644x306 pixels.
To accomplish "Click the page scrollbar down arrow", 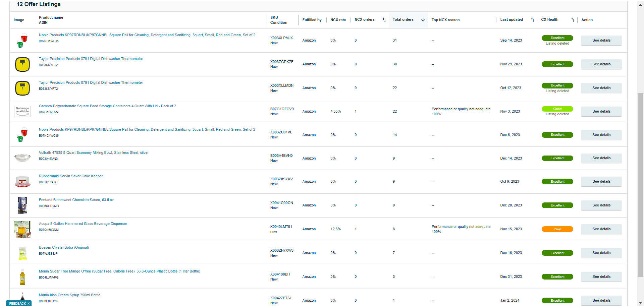I will (640, 303).
